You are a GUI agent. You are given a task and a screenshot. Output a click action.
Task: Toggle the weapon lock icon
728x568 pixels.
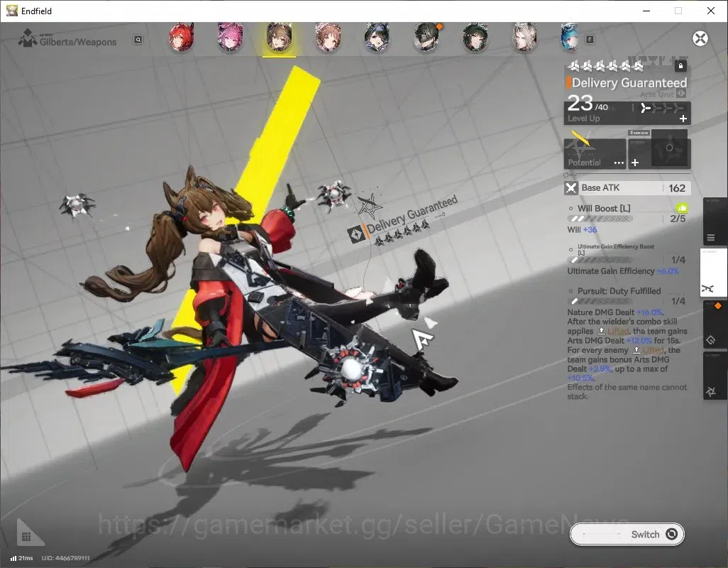click(680, 66)
